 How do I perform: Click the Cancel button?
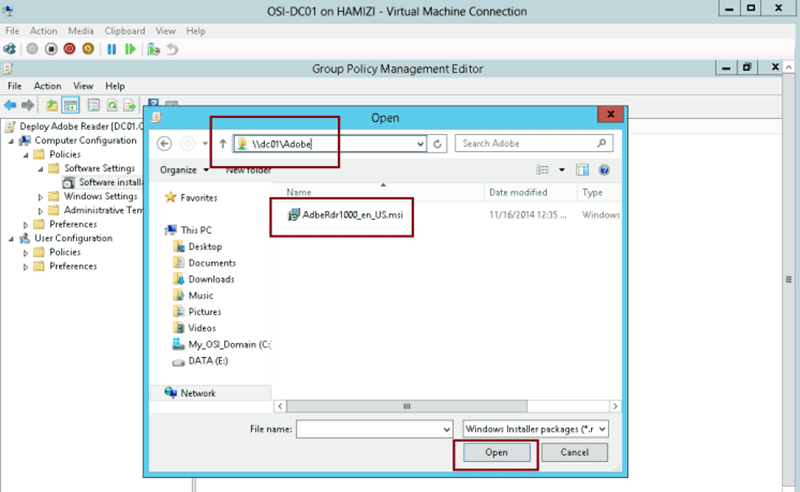pos(574,452)
